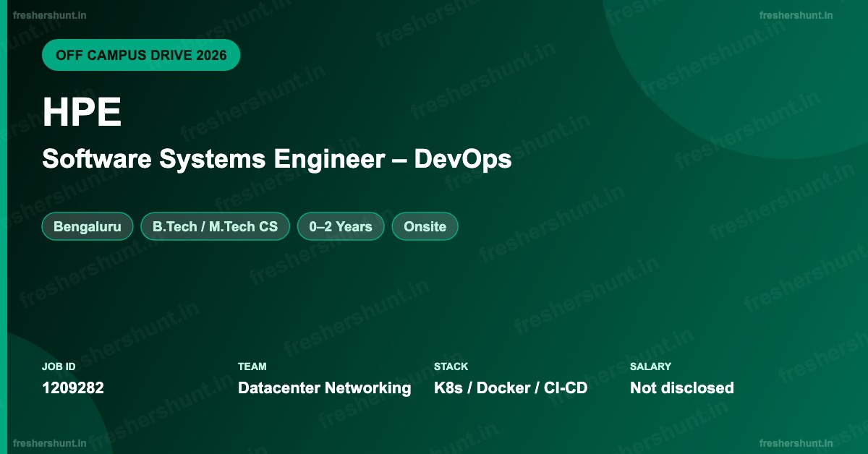
Task: Click the SALARY label
Action: [x=651, y=367]
